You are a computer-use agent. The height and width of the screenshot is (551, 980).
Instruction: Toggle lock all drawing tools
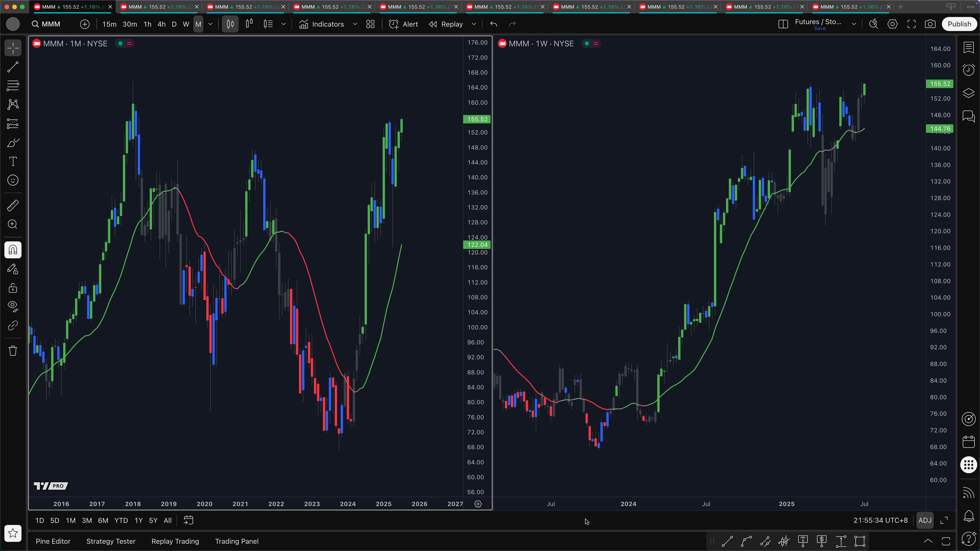pyautogui.click(x=13, y=288)
